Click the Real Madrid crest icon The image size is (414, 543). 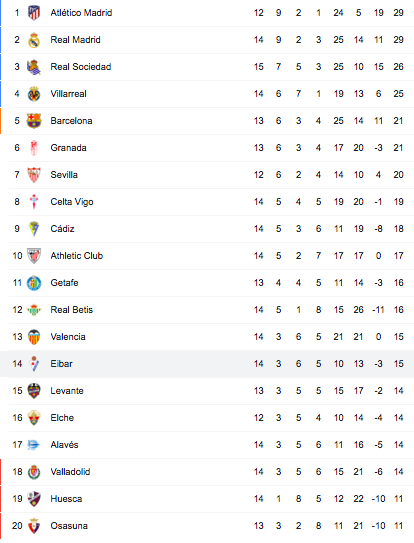[34, 40]
